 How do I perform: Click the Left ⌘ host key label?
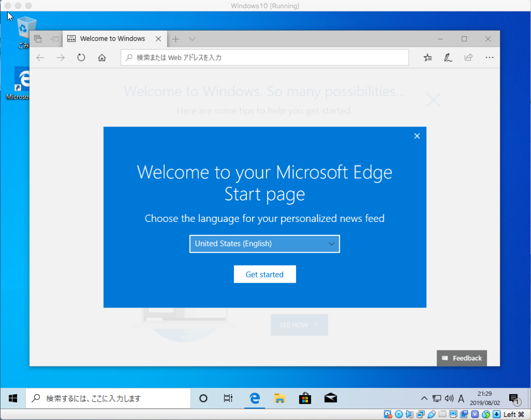tap(514, 414)
